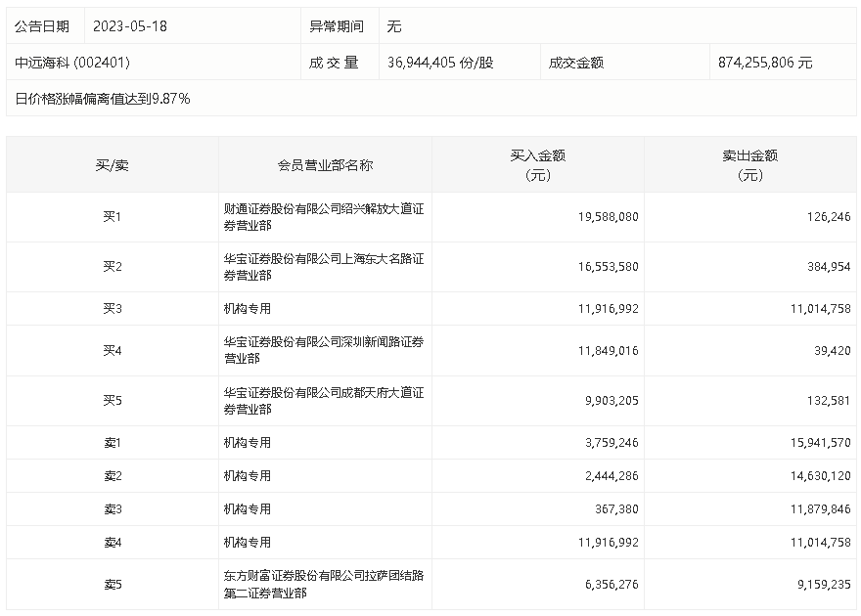
Task: Select the stock name 中远海科 (002401)
Action: tap(72, 63)
